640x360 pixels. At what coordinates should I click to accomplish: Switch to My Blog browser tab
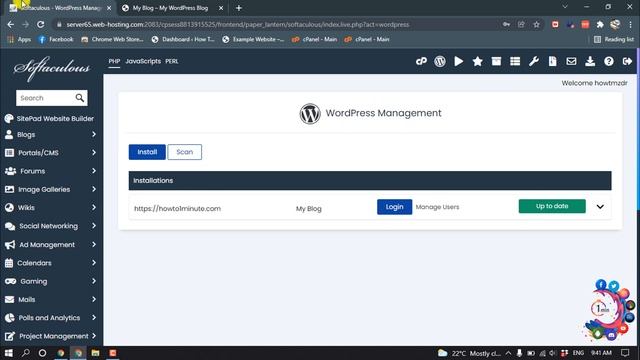(x=171, y=8)
